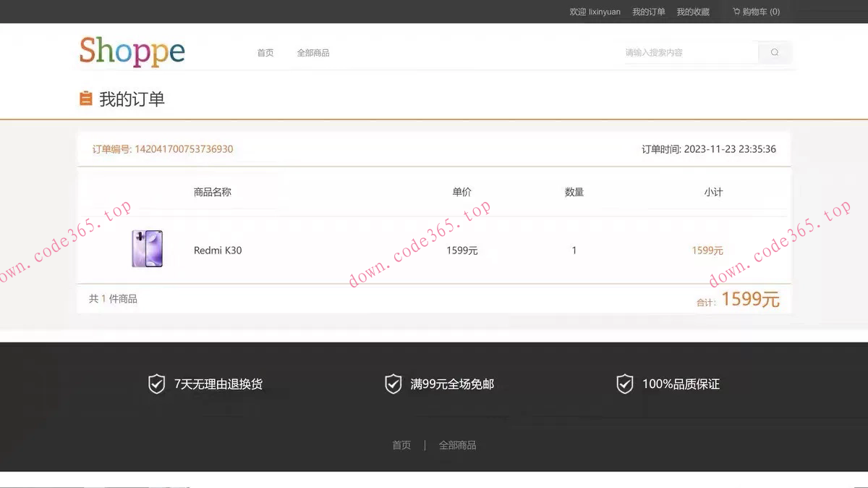Click order number 142041700753736930
This screenshot has width=868, height=488.
tap(182, 149)
